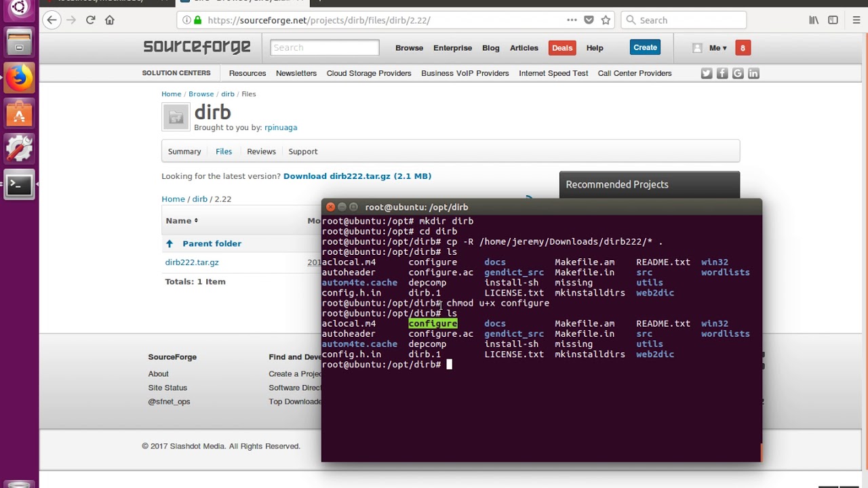Viewport: 868px width, 488px height.
Task: Open the Me account dropdown
Action: tap(718, 48)
